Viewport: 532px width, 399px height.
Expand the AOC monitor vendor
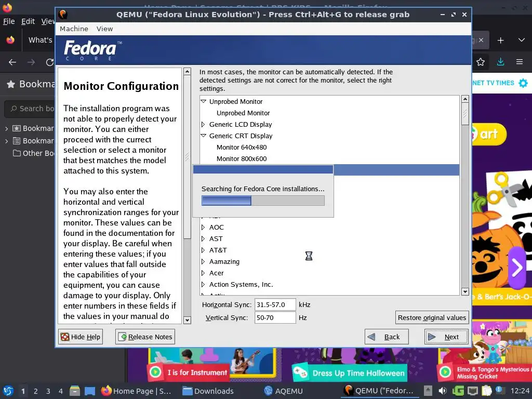click(x=203, y=228)
